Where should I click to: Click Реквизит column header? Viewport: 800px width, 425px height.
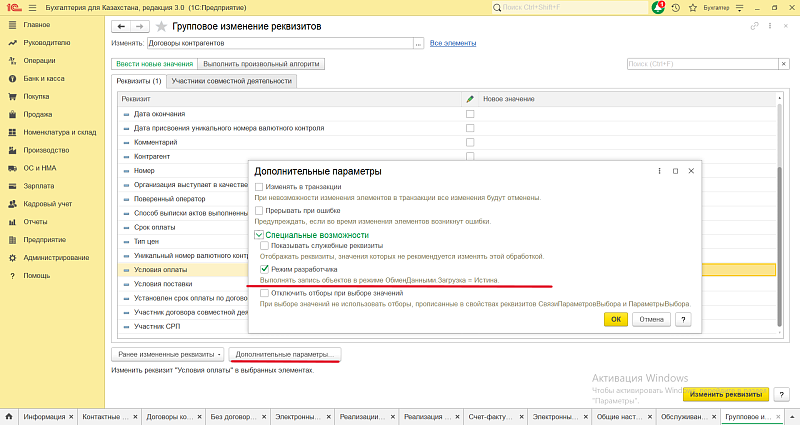290,99
